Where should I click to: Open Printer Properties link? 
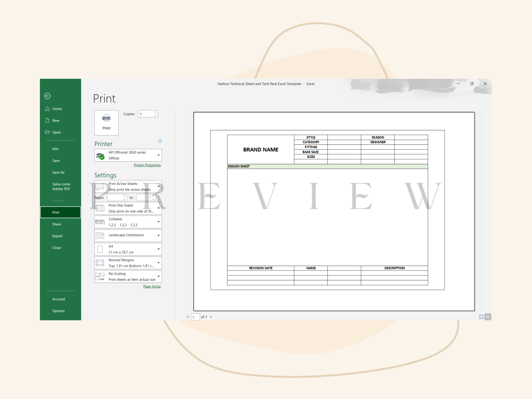[x=147, y=165]
